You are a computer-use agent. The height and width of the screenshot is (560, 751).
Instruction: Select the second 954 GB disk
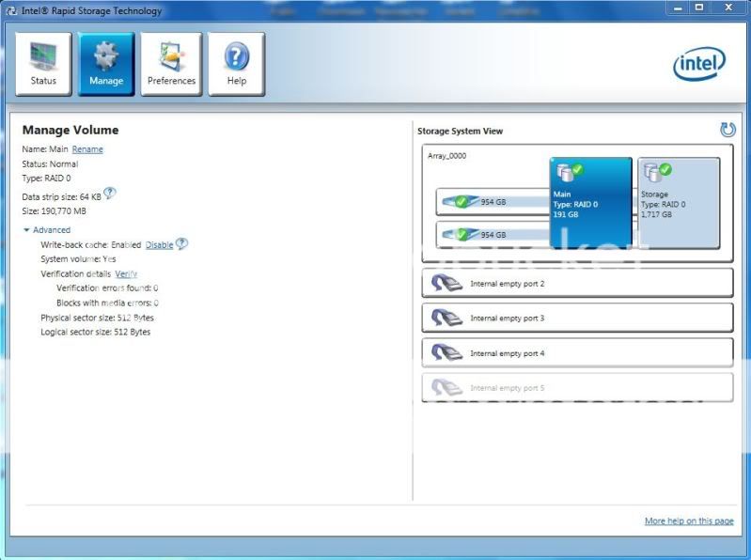(x=493, y=234)
